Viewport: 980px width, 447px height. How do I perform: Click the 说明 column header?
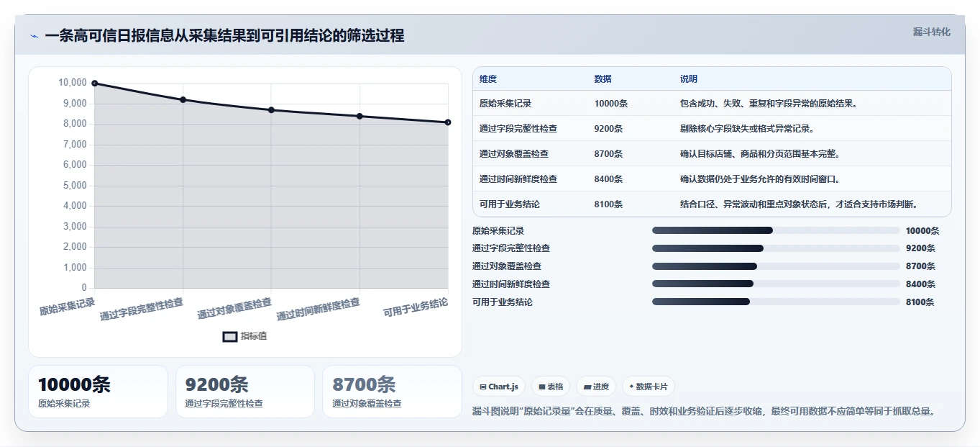[689, 79]
